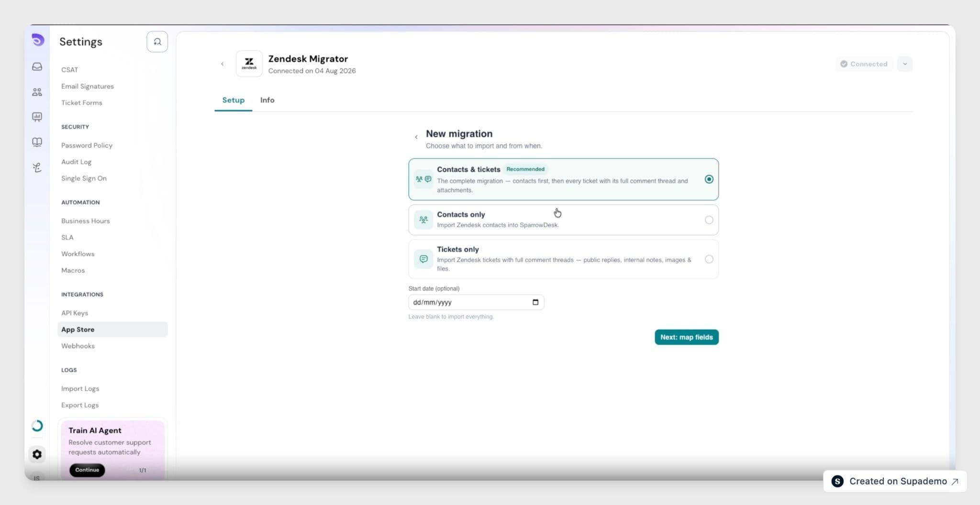Open Ticket Forms settings
Screen dimensions: 980x505
tap(82, 103)
